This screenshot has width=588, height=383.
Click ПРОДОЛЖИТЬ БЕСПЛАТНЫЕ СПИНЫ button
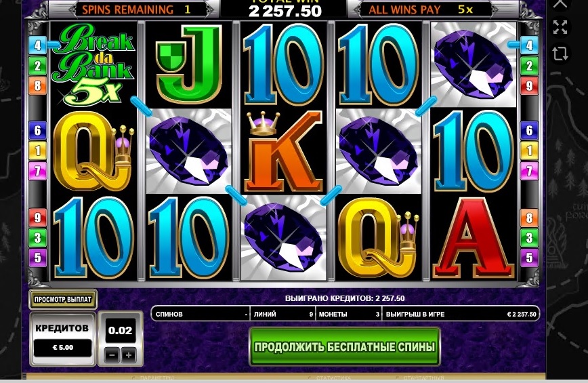point(345,346)
